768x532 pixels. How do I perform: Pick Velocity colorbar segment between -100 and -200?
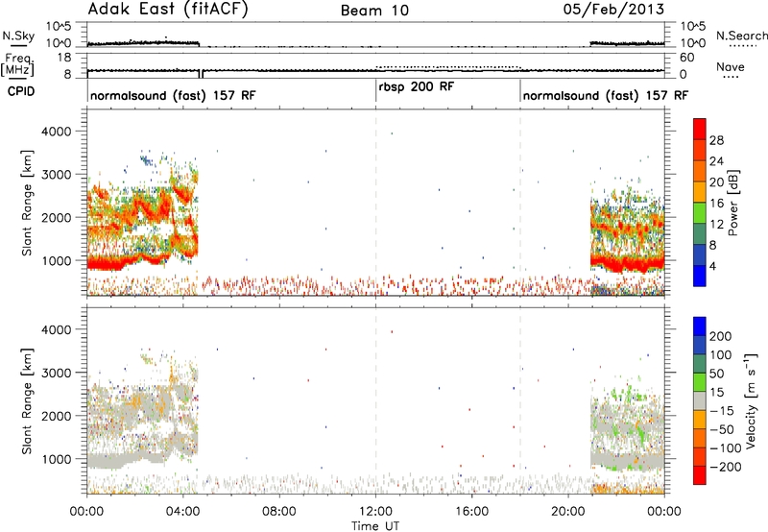(x=700, y=456)
